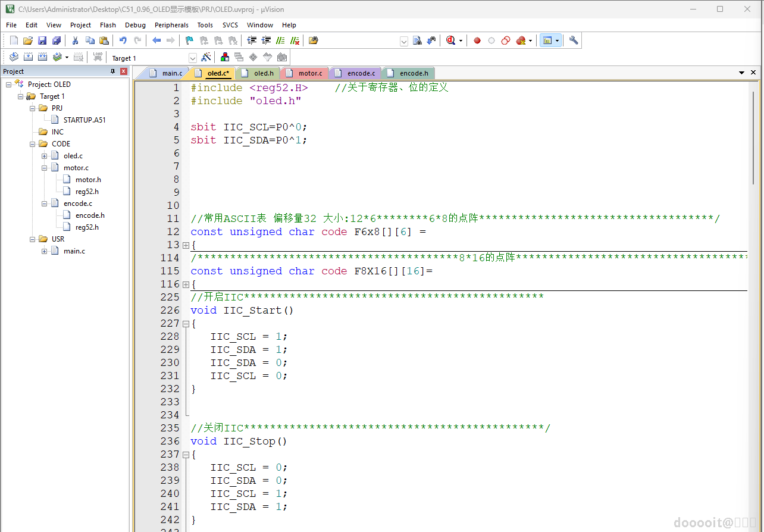The height and width of the screenshot is (532, 764).
Task: Click the Undo arrow icon
Action: pos(123,40)
